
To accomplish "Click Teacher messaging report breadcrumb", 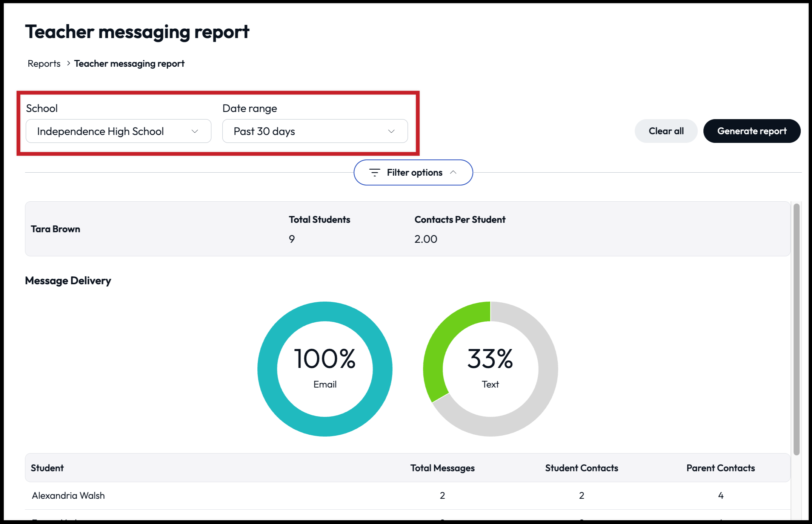I will (x=129, y=64).
